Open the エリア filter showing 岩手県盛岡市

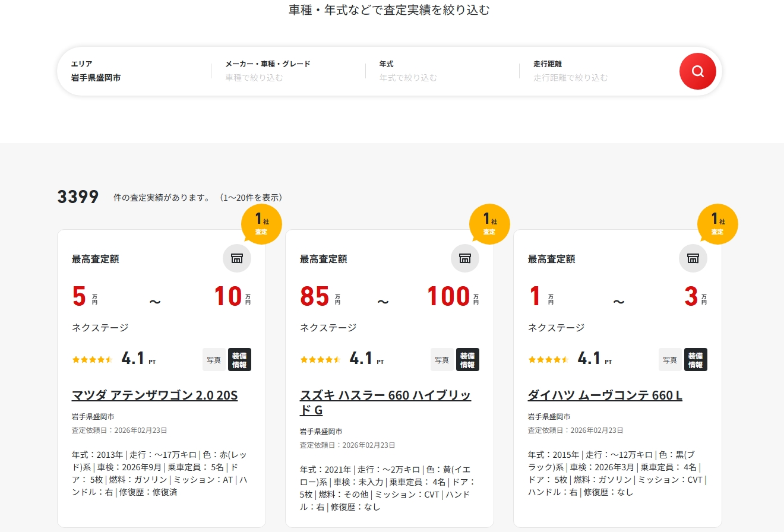point(134,71)
